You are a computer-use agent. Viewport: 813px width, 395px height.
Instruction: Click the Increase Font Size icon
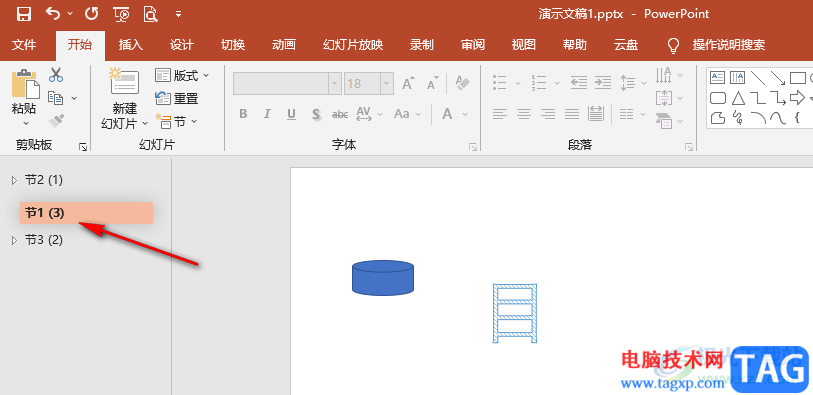pos(409,83)
